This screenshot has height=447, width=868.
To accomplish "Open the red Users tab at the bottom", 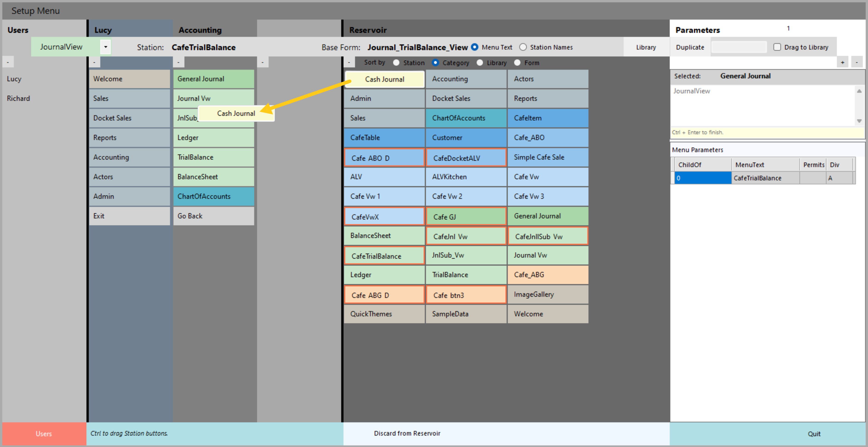I will point(44,434).
